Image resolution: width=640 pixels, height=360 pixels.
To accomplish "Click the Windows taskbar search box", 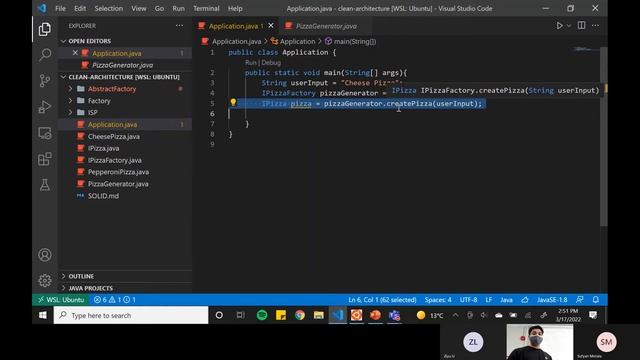I will click(131, 315).
